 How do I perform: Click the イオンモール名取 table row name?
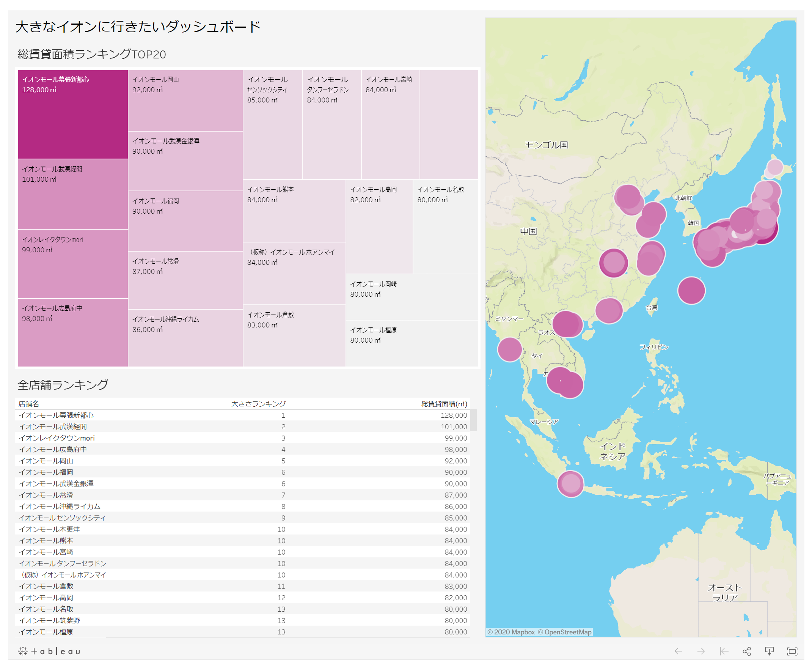(x=46, y=610)
